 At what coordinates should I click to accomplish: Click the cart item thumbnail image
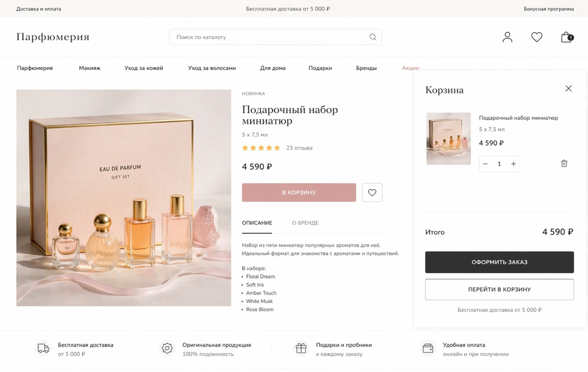pos(448,139)
